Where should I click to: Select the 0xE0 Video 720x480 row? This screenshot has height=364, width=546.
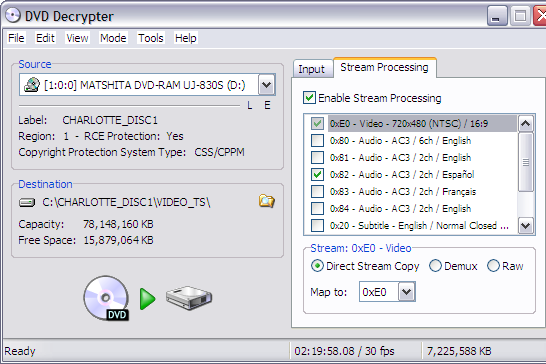(x=422, y=123)
